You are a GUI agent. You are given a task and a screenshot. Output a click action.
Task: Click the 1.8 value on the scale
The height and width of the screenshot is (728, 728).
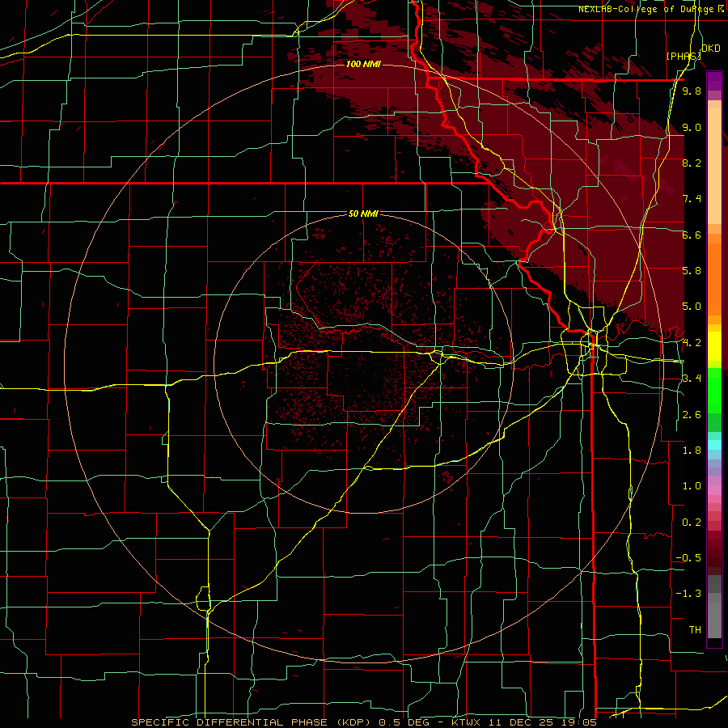pos(692,451)
